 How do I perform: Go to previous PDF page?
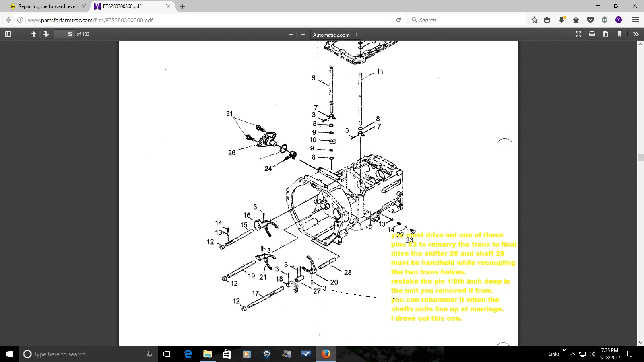pos(34,34)
